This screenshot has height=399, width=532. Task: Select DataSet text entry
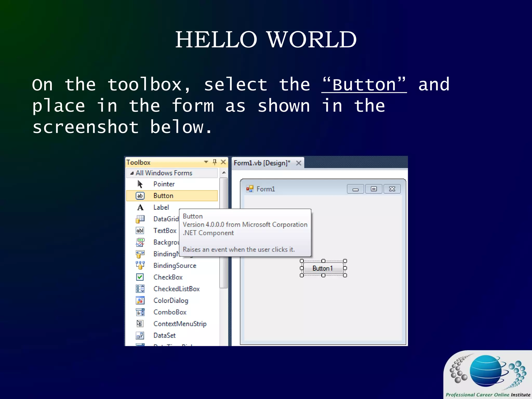(x=164, y=335)
